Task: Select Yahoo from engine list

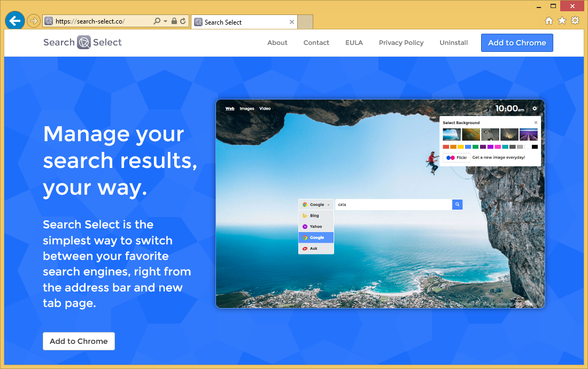Action: click(316, 227)
